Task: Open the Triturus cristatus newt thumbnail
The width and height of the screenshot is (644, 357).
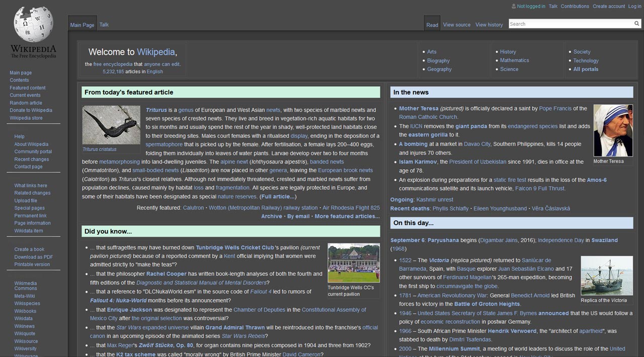Action: point(111,125)
